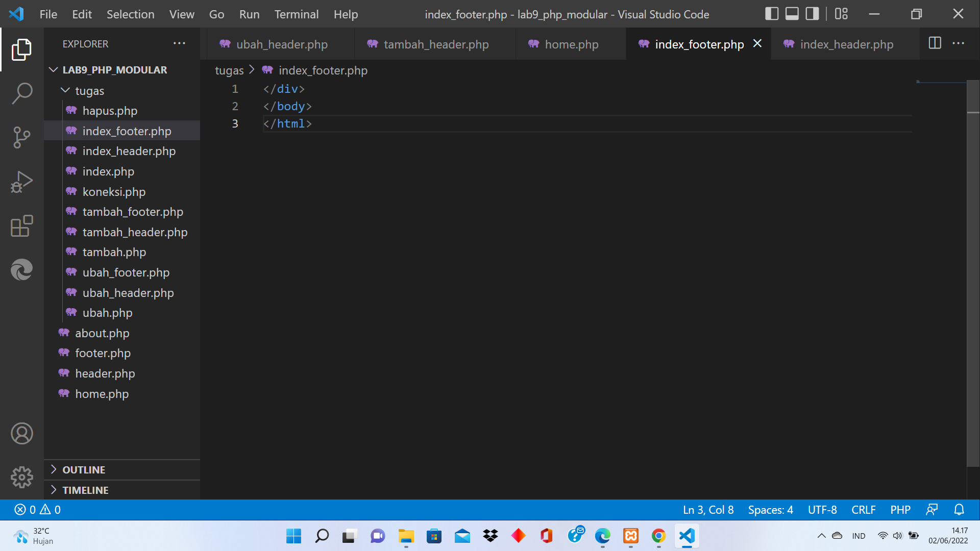This screenshot has height=551, width=980.
Task: Click the editor vertical scrollbar
Action: [x=973, y=273]
